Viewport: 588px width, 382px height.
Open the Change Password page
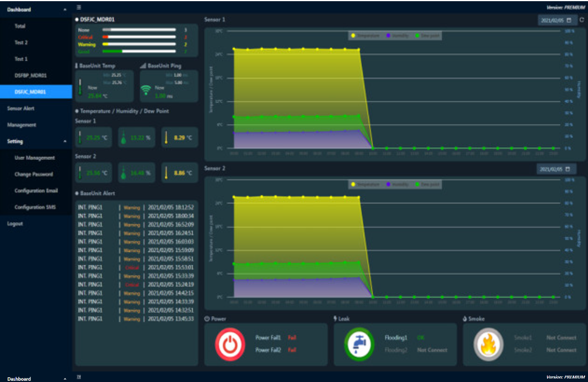point(33,174)
